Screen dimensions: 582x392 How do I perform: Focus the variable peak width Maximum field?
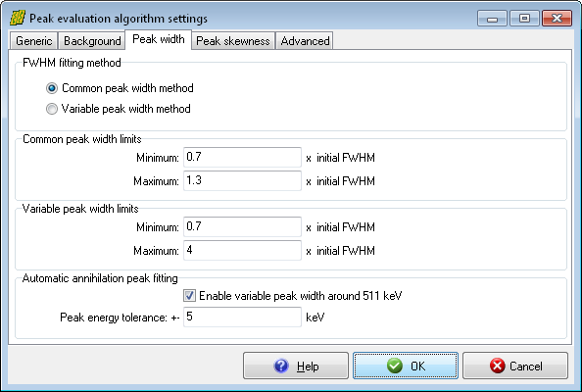click(242, 251)
